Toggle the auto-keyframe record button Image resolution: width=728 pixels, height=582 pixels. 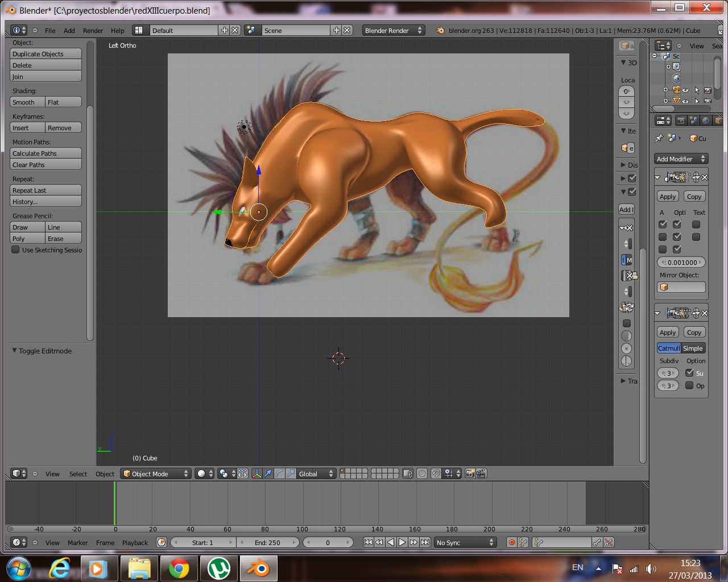pyautogui.click(x=511, y=543)
